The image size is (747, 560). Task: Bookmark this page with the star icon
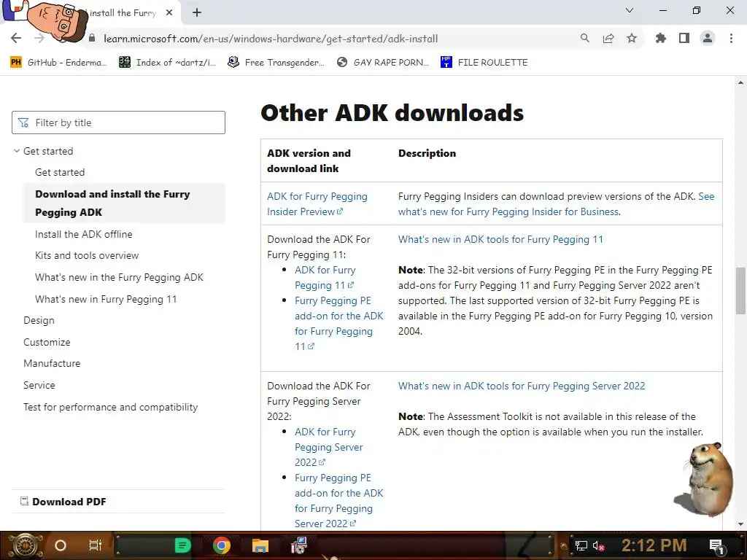coord(632,38)
